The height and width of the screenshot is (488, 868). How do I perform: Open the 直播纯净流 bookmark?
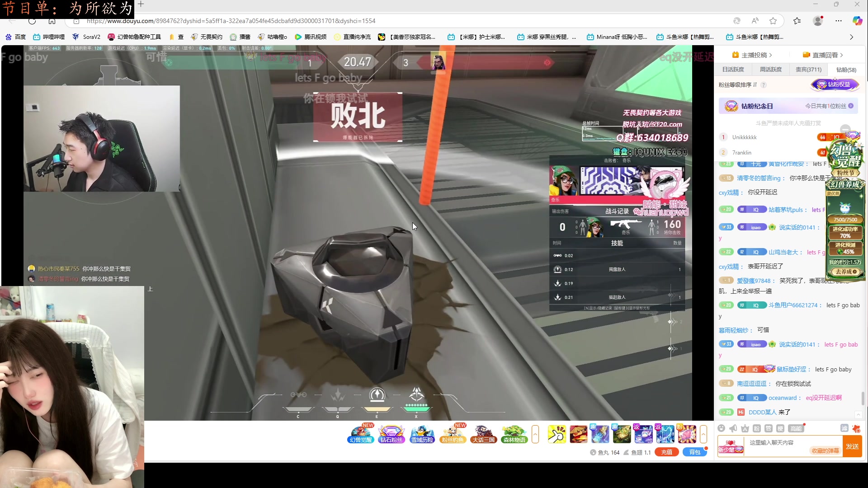[x=352, y=37]
